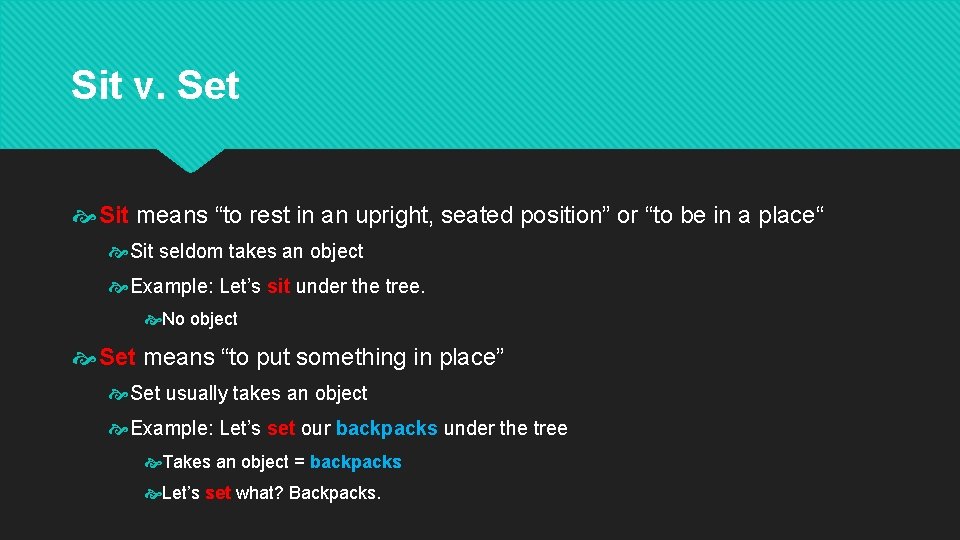Select the bullet before "Example: Let's sit"

tap(121, 287)
